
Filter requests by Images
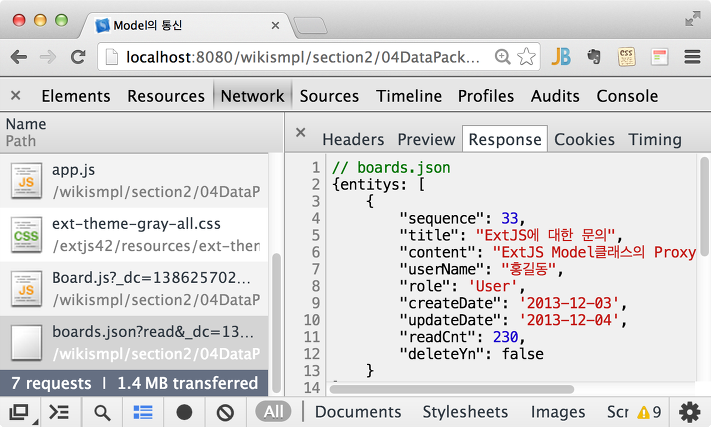pos(558,412)
